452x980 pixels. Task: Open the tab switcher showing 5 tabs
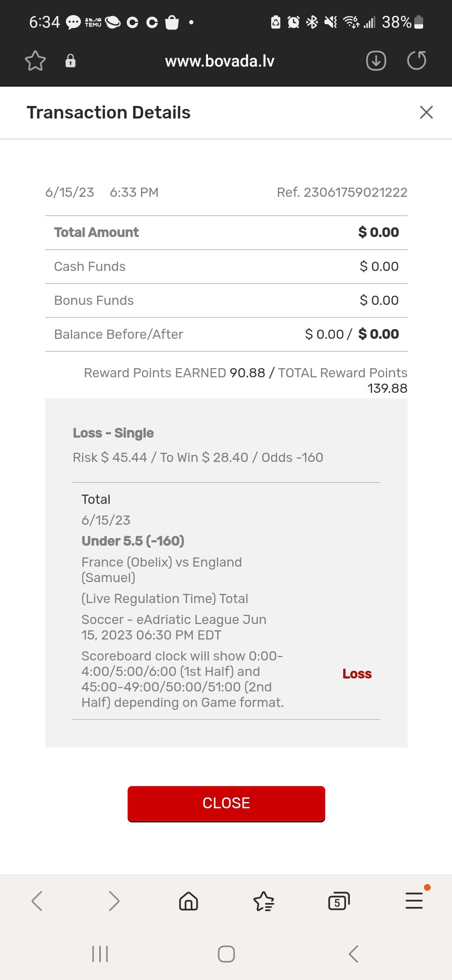click(x=339, y=901)
